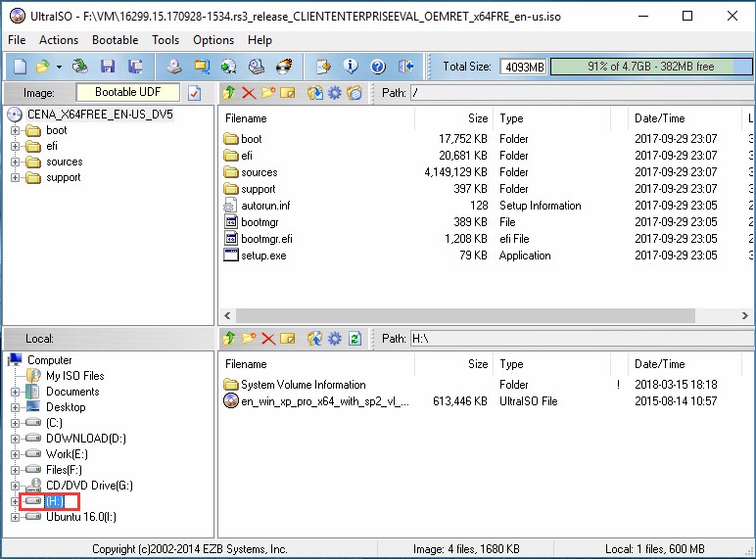Click the 91% of 4.7GB capacity bar
This screenshot has height=559, width=756.
tap(651, 67)
